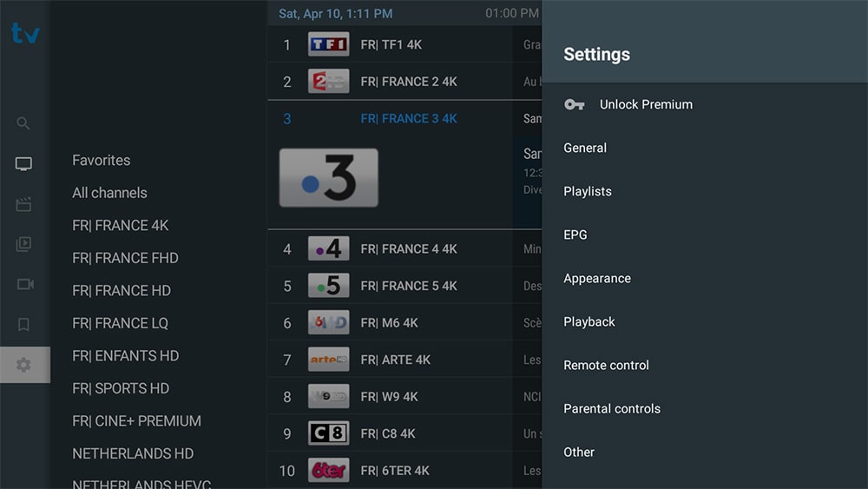Image resolution: width=868 pixels, height=489 pixels.
Task: Choose the FR| SPORTS HD group
Action: click(121, 389)
